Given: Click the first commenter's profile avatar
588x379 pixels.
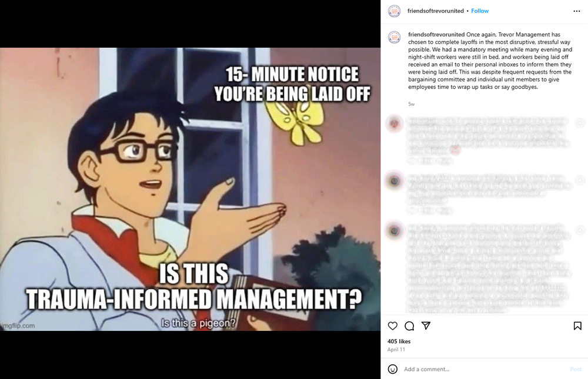Looking at the screenshot, I should coord(394,123).
